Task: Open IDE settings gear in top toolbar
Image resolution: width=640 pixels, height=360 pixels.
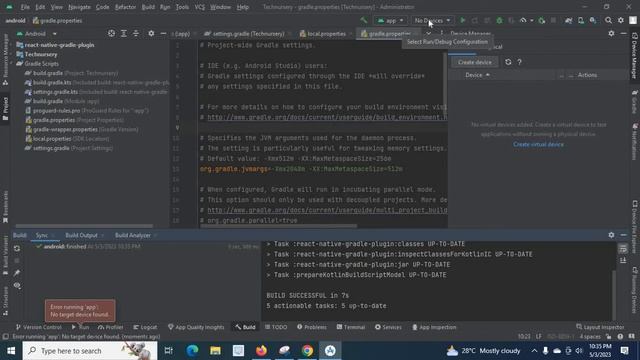Action: tap(621, 20)
